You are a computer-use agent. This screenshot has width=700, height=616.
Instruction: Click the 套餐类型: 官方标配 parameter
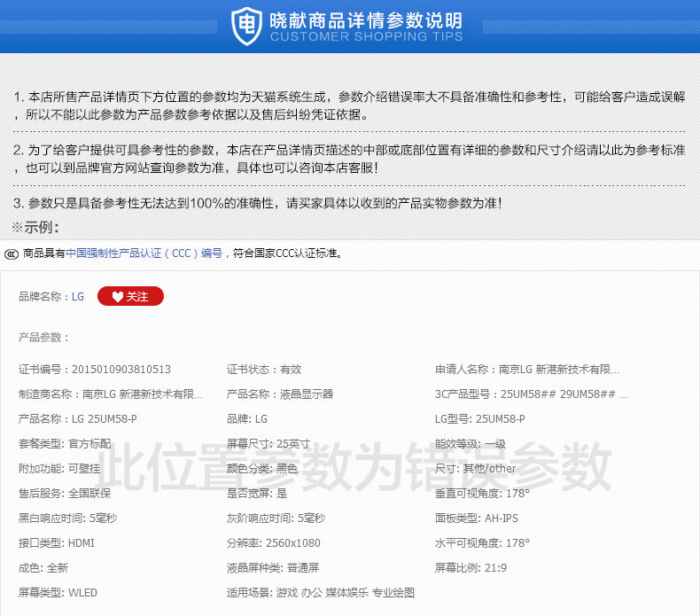point(65,443)
